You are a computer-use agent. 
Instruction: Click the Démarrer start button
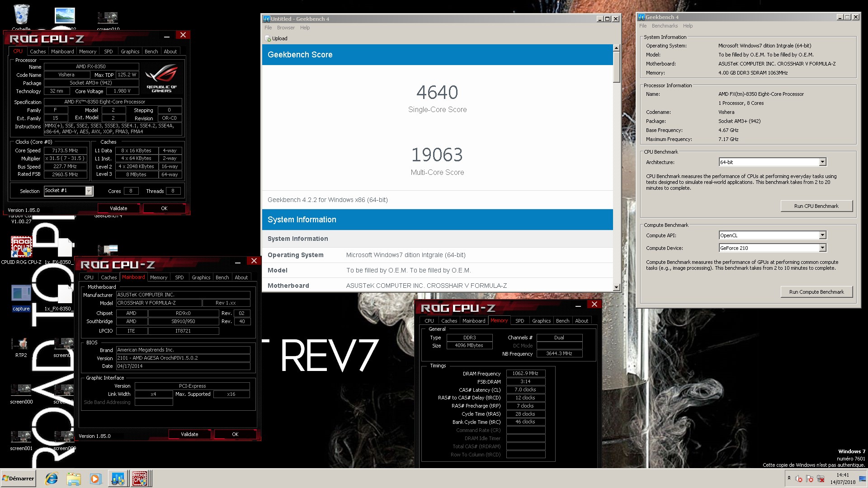pos(18,479)
